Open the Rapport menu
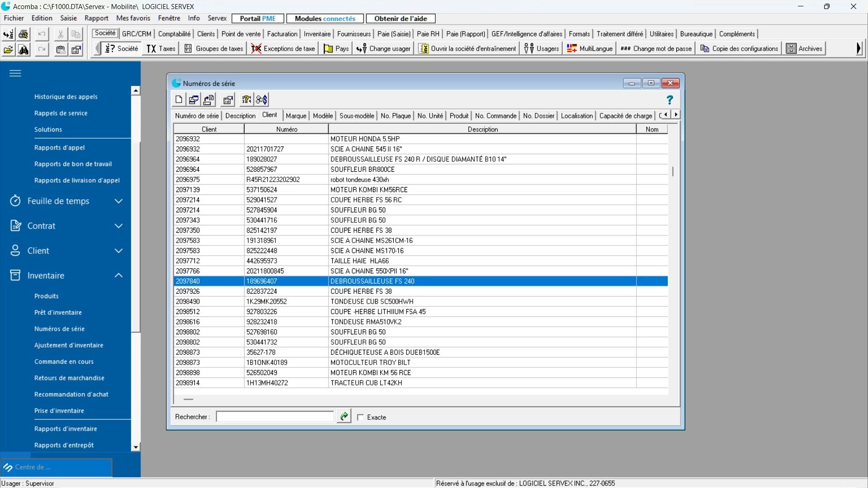 click(x=96, y=19)
